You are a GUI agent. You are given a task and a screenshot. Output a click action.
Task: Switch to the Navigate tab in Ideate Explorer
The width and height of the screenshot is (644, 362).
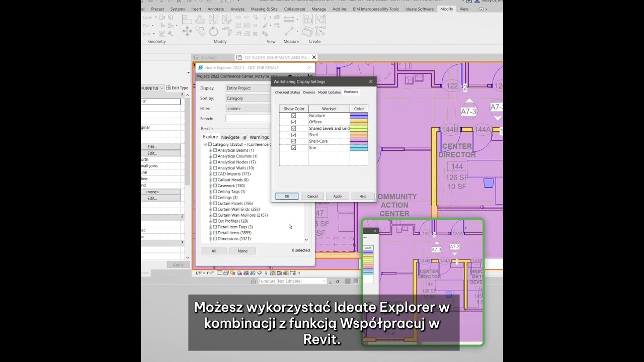[x=230, y=137]
